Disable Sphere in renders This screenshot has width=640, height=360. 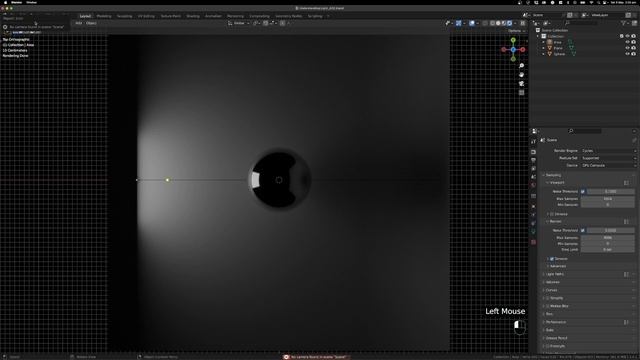(x=633, y=53)
